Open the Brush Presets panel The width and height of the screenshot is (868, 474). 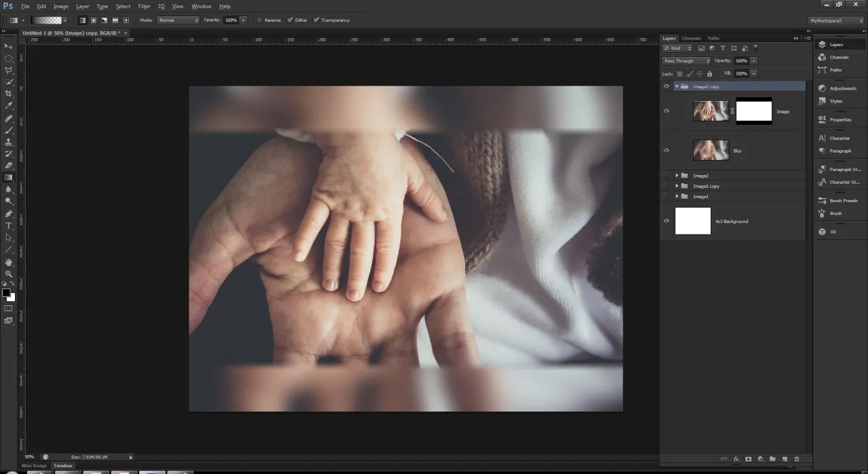(x=823, y=201)
